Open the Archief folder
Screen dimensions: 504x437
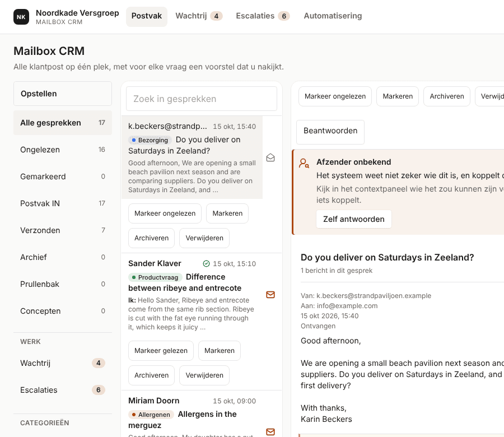pyautogui.click(x=63, y=257)
